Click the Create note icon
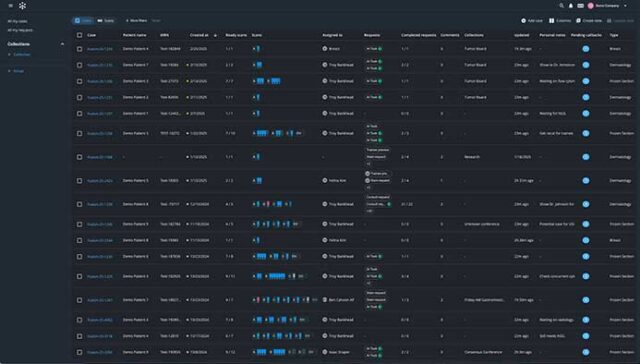Viewport: 640px width, 364px height. (x=578, y=20)
